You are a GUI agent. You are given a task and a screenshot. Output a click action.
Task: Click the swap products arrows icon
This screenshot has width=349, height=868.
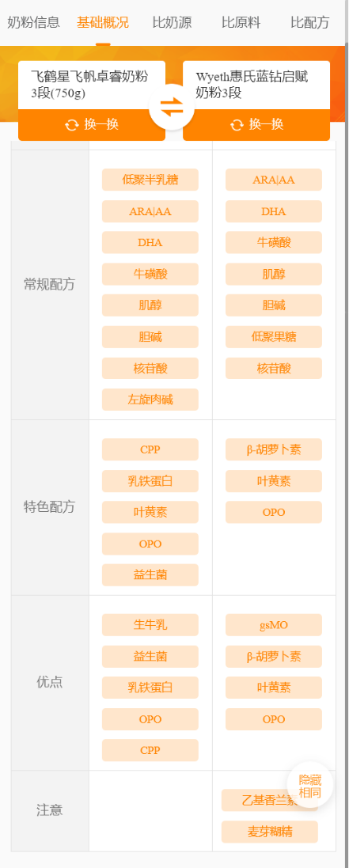click(x=172, y=107)
